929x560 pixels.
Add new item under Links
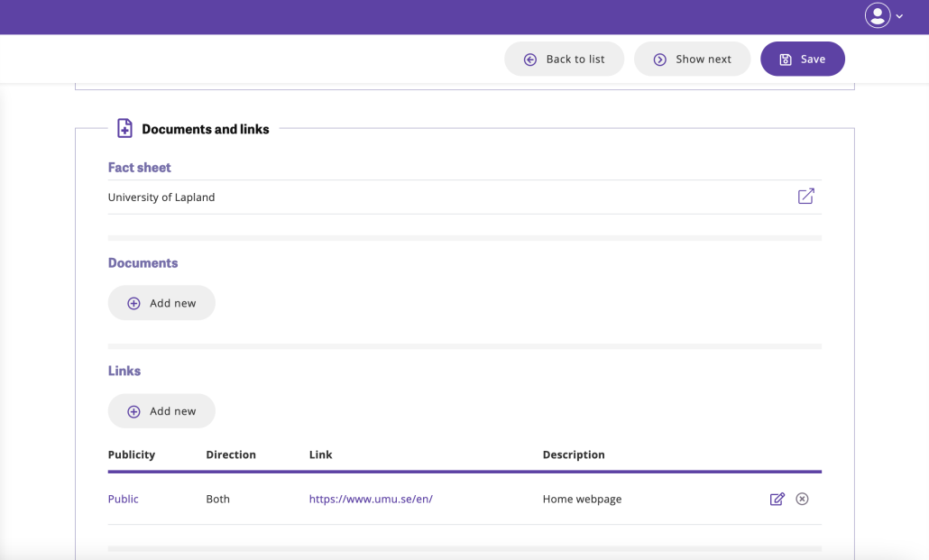point(161,411)
